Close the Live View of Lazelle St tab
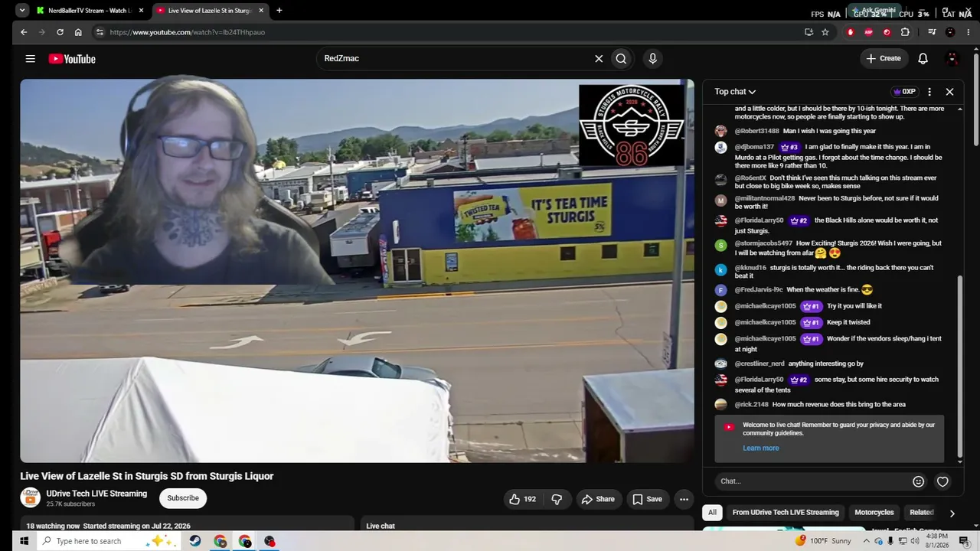980x551 pixels. click(261, 11)
